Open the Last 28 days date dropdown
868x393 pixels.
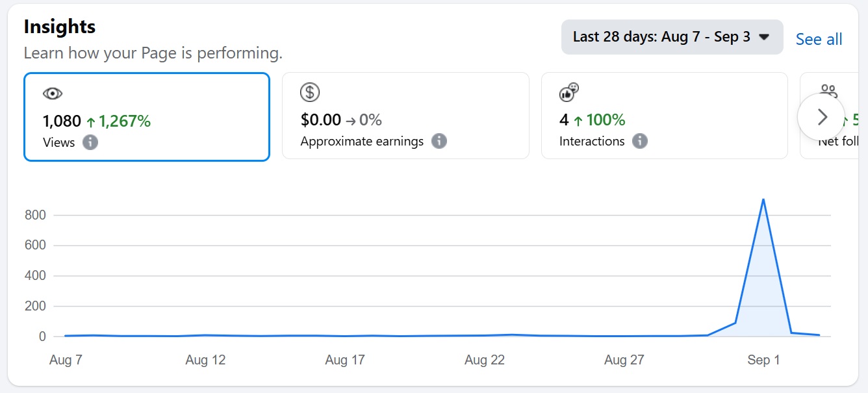pos(661,37)
